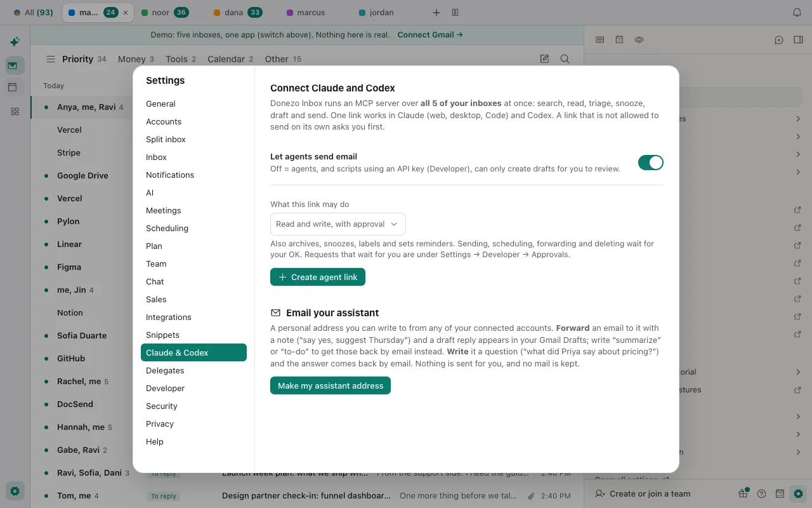Open the Sofia Duarte email row
The height and width of the screenshot is (508, 812).
[x=82, y=335]
